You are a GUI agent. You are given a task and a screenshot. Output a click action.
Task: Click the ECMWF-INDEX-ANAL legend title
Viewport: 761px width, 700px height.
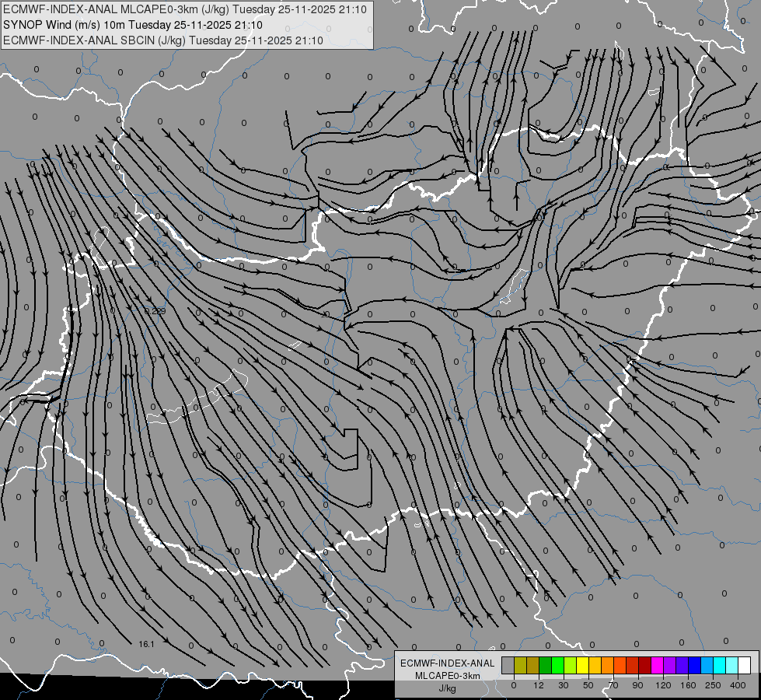[x=447, y=663]
